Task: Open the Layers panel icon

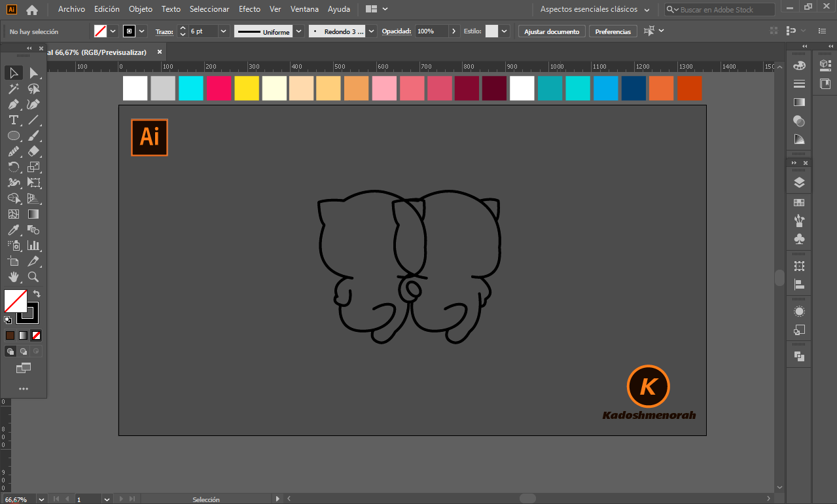Action: tap(799, 183)
